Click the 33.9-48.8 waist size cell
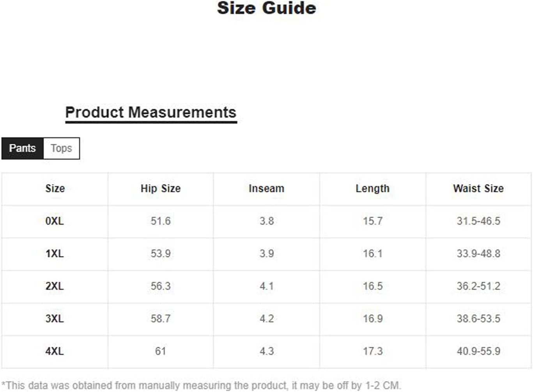 point(478,254)
